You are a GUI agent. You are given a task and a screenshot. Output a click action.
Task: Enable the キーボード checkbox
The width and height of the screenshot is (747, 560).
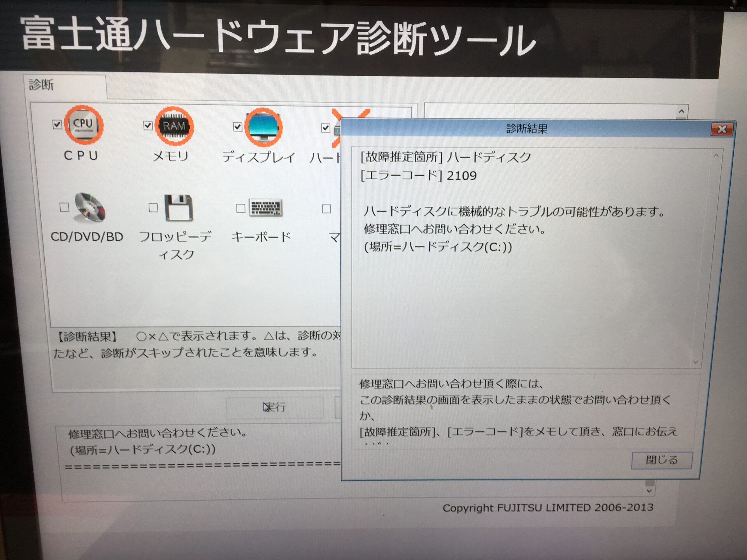click(241, 208)
